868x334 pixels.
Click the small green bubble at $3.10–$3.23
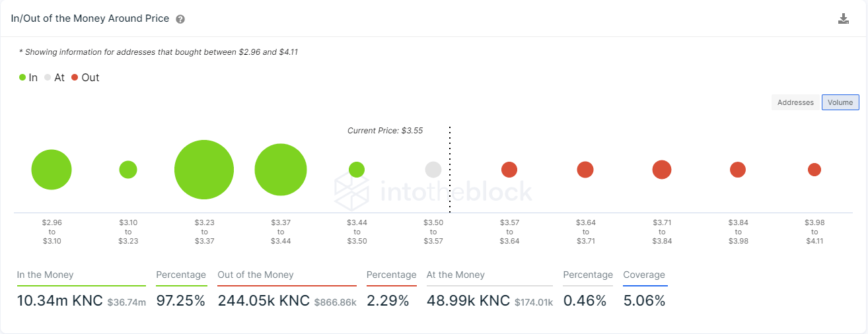pos(128,170)
